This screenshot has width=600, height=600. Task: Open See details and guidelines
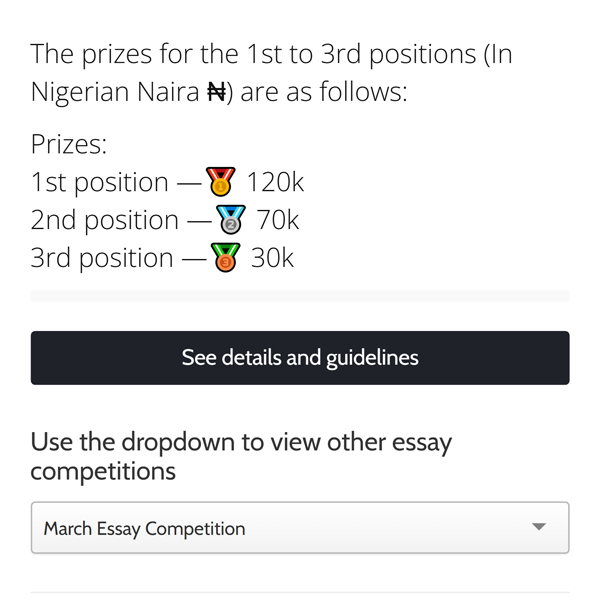click(x=300, y=358)
